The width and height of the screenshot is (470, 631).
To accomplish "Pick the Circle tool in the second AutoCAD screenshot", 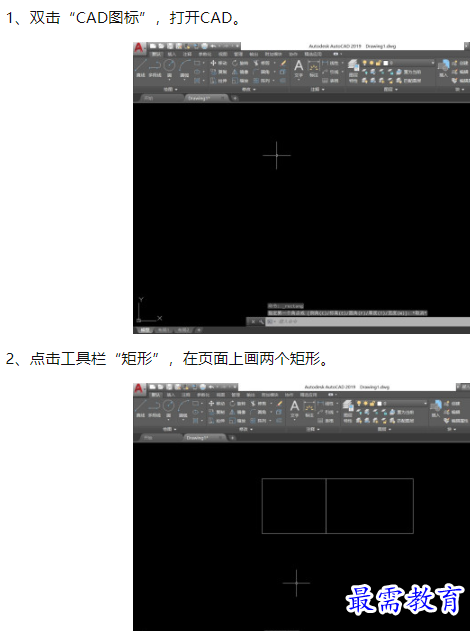I will click(x=168, y=408).
